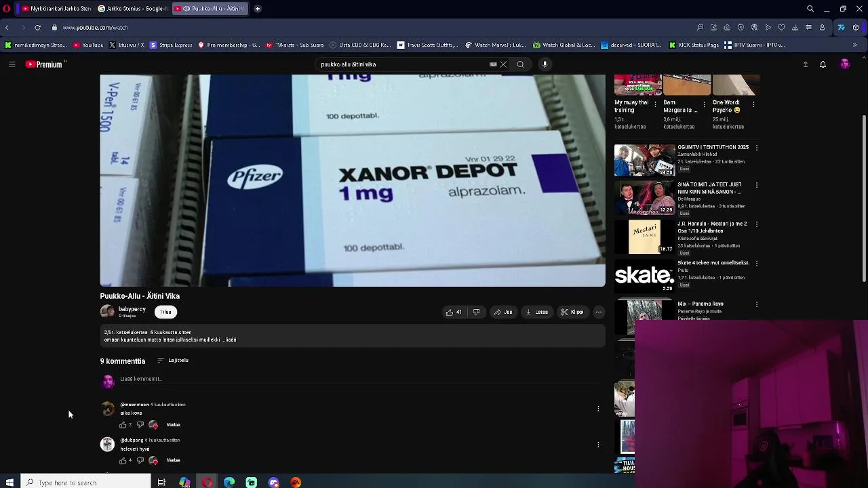Image resolution: width=868 pixels, height=488 pixels.
Task: Click the Windows taskbar search box
Action: (x=85, y=483)
